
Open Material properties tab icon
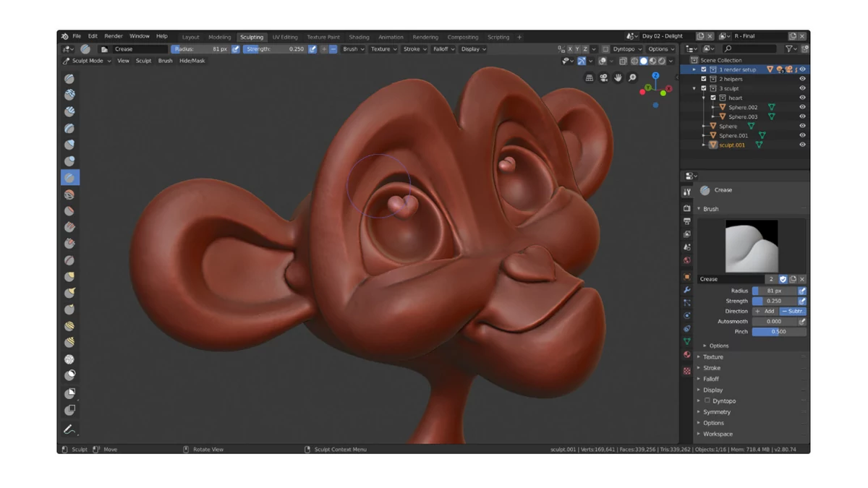[686, 354]
